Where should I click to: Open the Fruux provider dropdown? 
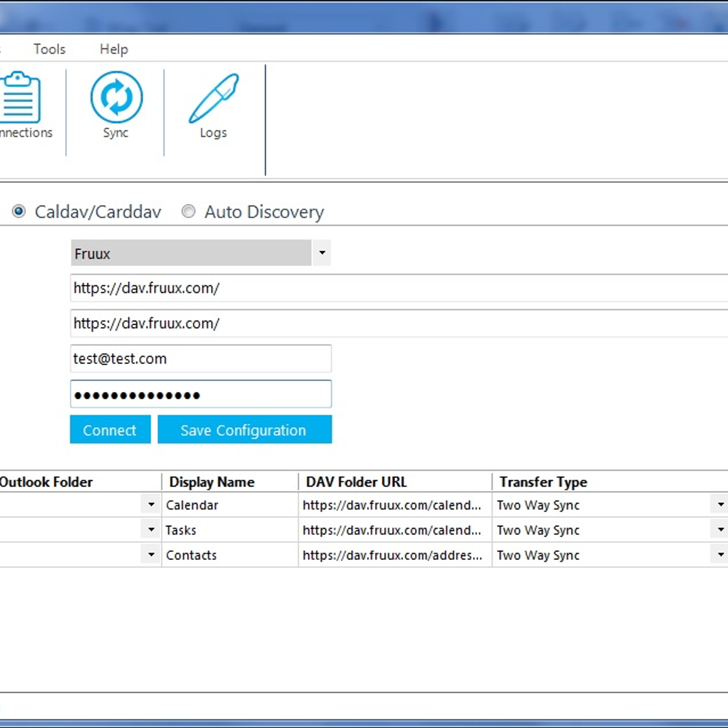click(x=322, y=253)
